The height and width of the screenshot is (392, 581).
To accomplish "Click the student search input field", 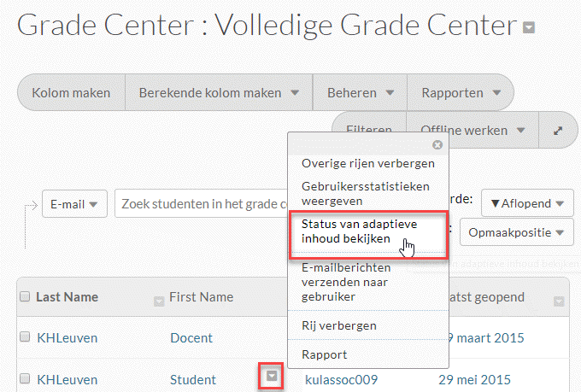I will (202, 204).
